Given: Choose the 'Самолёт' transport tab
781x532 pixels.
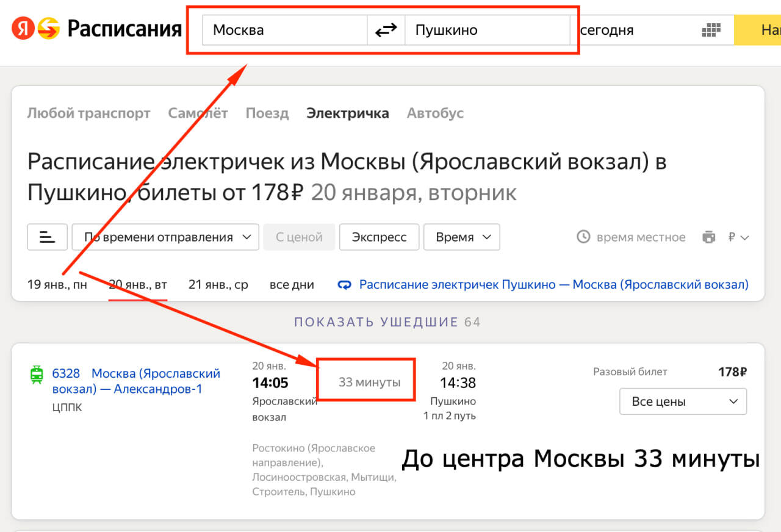Looking at the screenshot, I should coord(198,113).
